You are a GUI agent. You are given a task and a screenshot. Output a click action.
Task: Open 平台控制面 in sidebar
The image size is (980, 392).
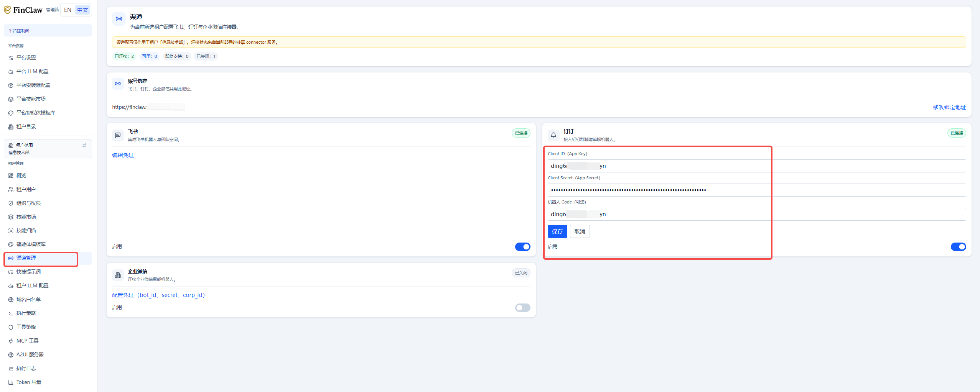click(x=48, y=31)
